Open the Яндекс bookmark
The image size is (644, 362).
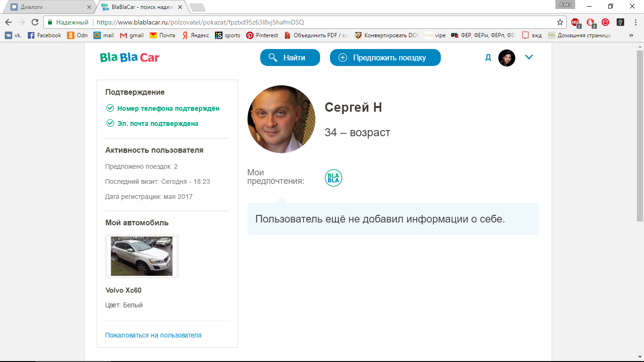tap(196, 35)
